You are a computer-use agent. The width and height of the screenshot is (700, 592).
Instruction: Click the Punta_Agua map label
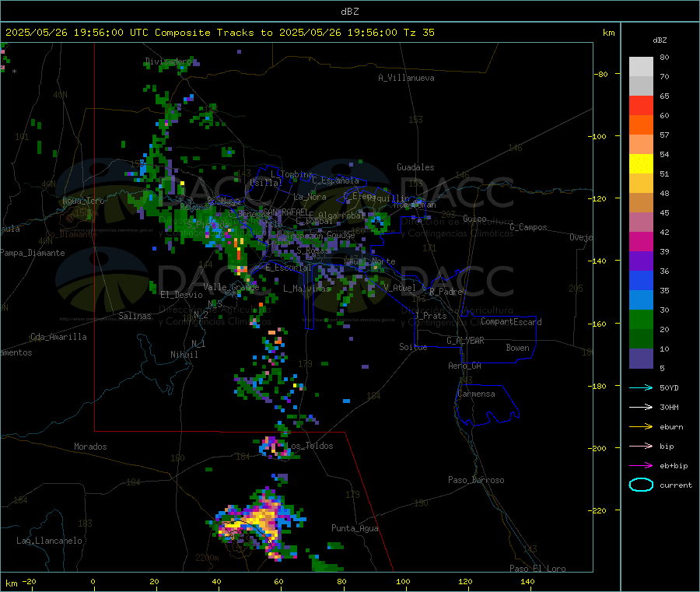[355, 528]
